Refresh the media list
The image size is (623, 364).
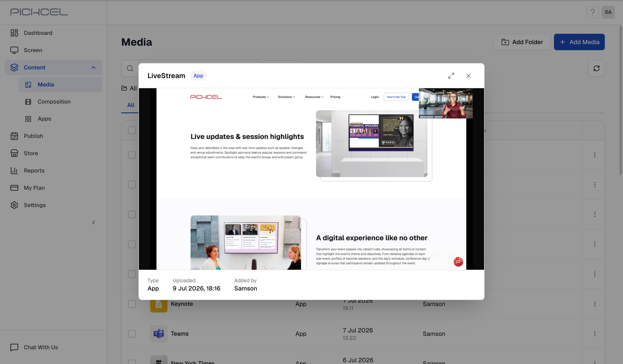(x=597, y=69)
